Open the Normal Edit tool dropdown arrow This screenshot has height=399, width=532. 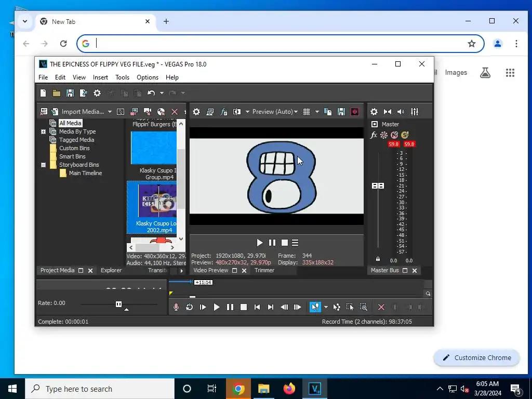tap(326, 307)
